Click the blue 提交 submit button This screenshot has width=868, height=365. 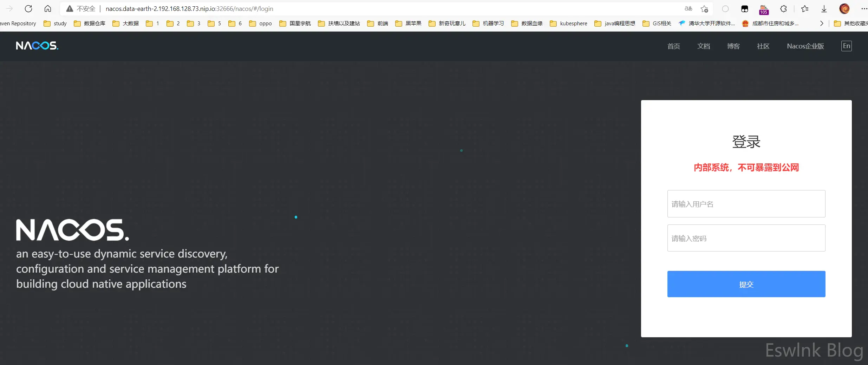pos(746,284)
